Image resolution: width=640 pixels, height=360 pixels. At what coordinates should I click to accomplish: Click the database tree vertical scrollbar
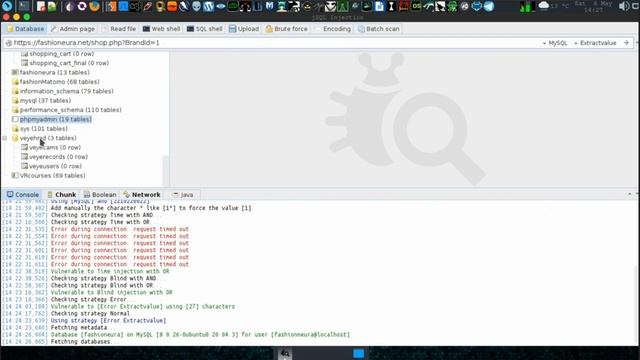click(166, 171)
